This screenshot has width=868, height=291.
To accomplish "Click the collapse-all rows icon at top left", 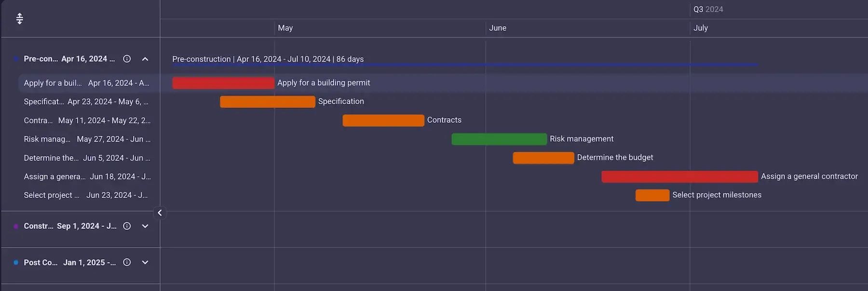I will (x=19, y=19).
